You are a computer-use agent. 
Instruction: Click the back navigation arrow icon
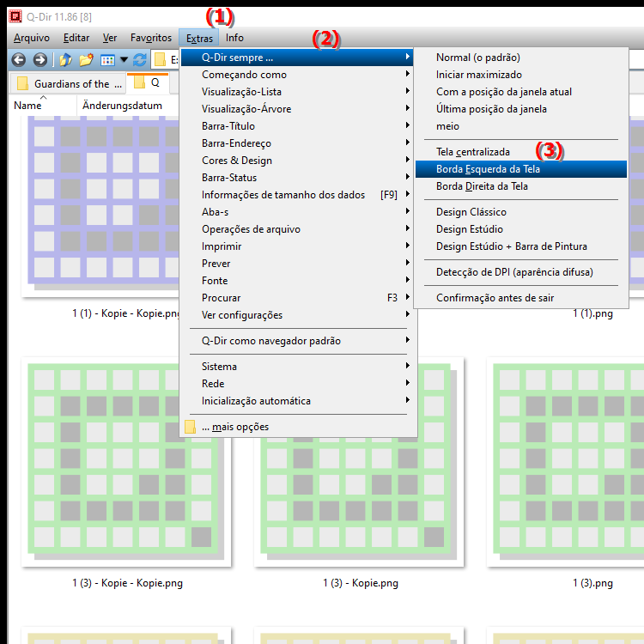(x=17, y=60)
